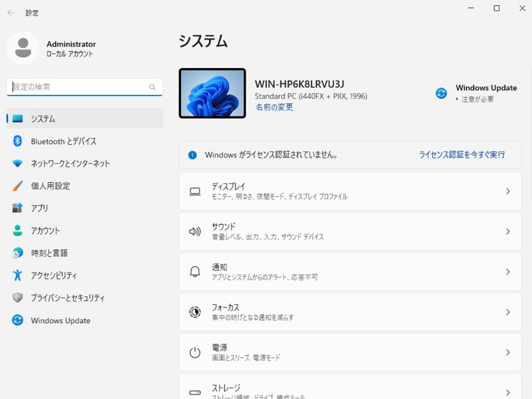Click the Administrator account name
The image size is (532, 399).
[x=71, y=44]
